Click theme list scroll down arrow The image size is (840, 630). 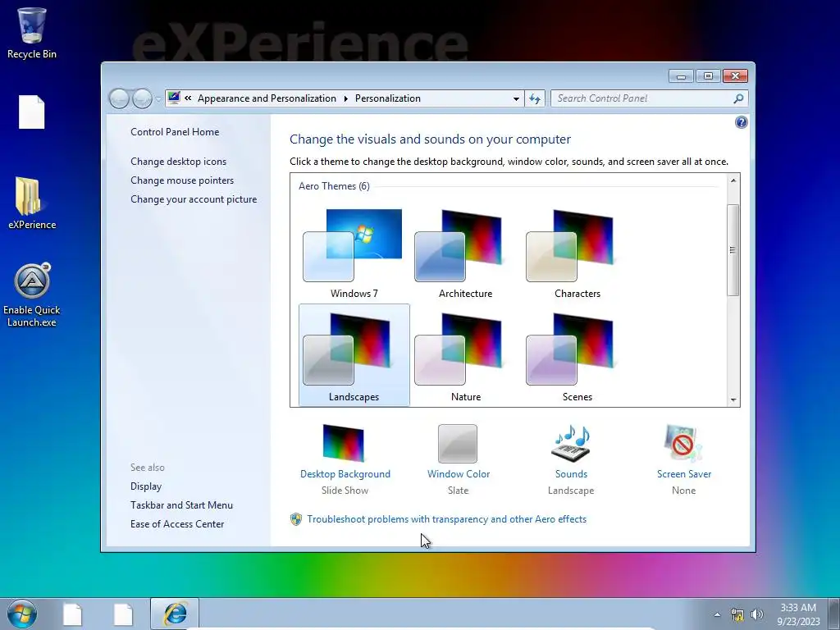tap(733, 399)
